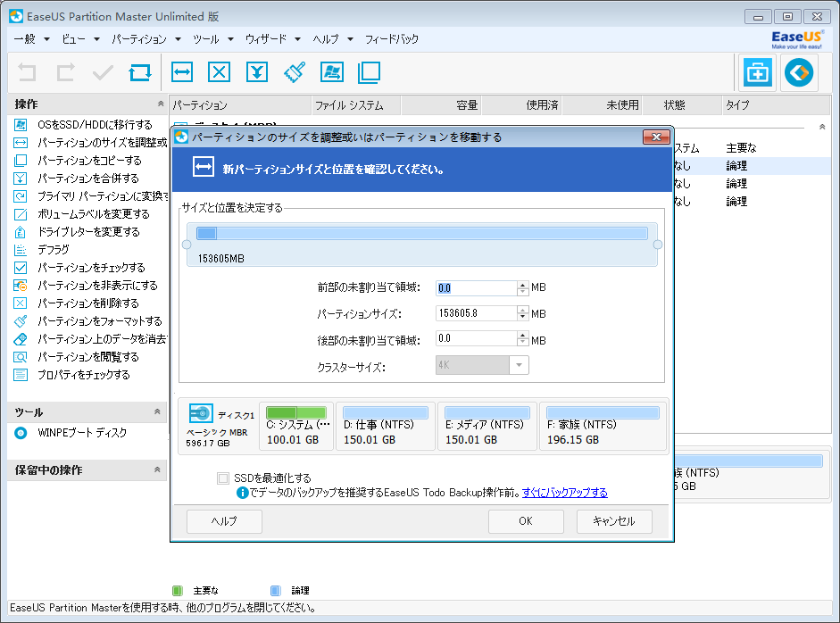
Task: Decrease パーティションサイズ value with down arrow
Action: point(523,317)
